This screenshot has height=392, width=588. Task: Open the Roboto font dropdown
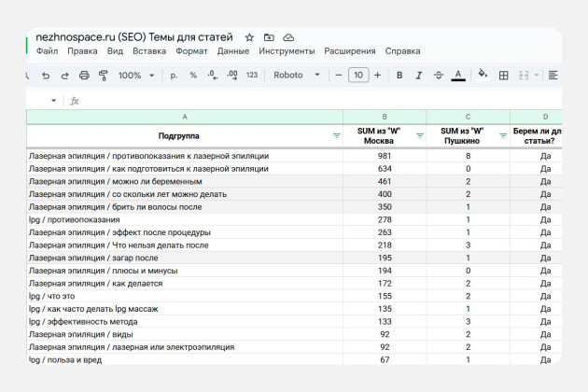pyautogui.click(x=296, y=76)
